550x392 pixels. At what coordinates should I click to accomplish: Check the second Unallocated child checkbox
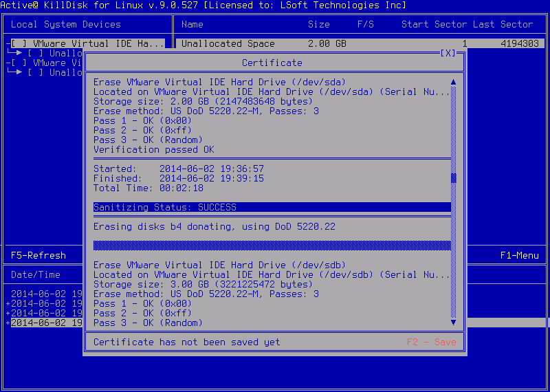pyautogui.click(x=36, y=72)
